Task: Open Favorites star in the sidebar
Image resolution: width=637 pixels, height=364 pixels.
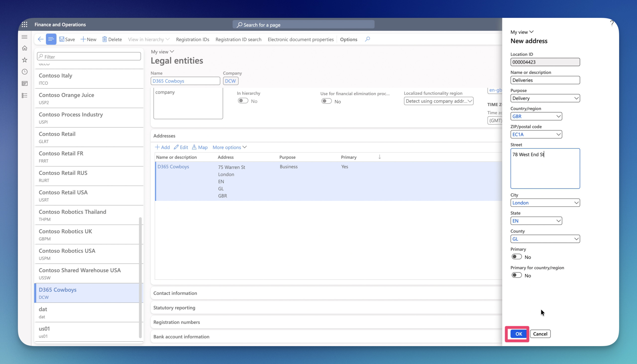Action: pyautogui.click(x=25, y=60)
